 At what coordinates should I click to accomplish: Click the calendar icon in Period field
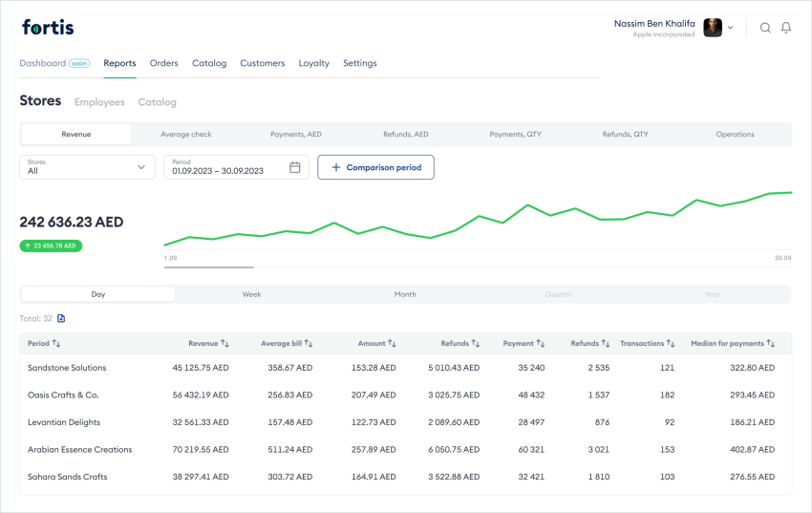pos(295,167)
